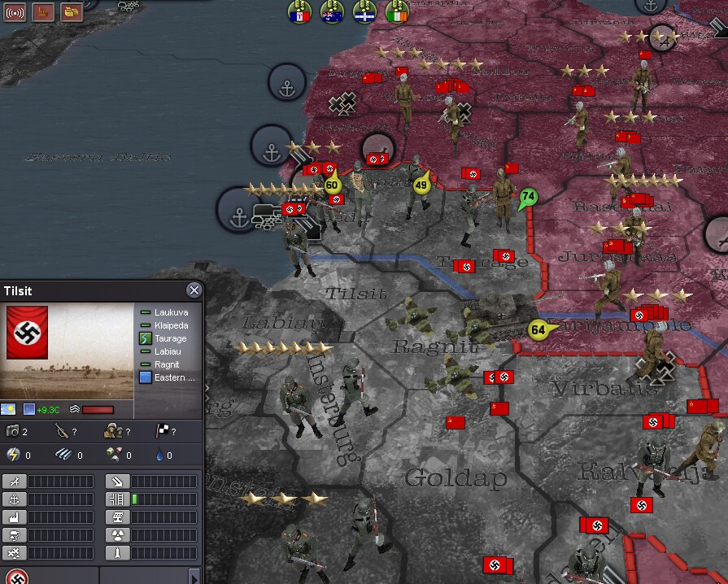Click the Irish flag diplomatic alert
Image resolution: width=728 pixels, height=584 pixels.
tap(398, 11)
